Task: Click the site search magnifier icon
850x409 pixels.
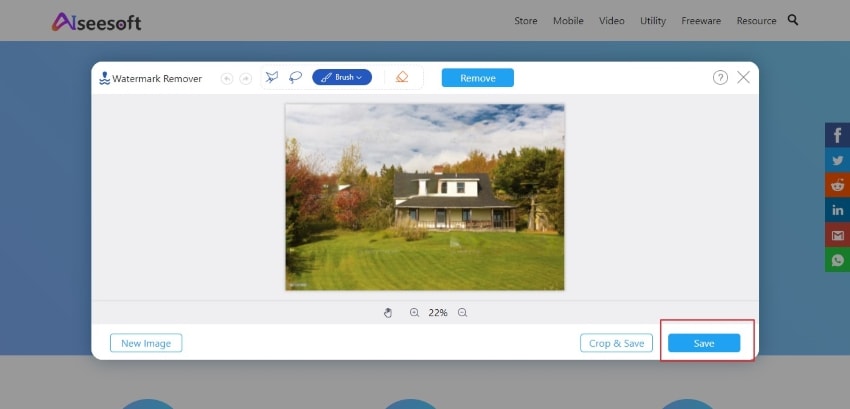Action: pyautogui.click(x=793, y=20)
